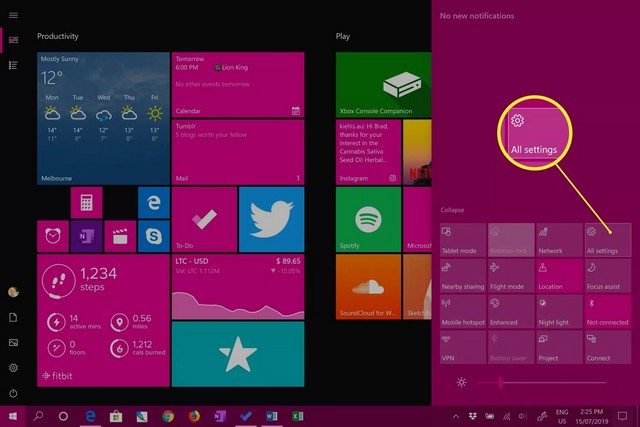
Task: Open the Alarms & Clock tile
Action: (53, 236)
